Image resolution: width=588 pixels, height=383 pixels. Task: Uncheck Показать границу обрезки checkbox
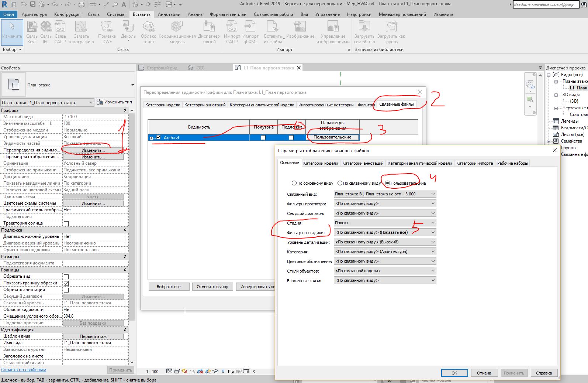[66, 283]
